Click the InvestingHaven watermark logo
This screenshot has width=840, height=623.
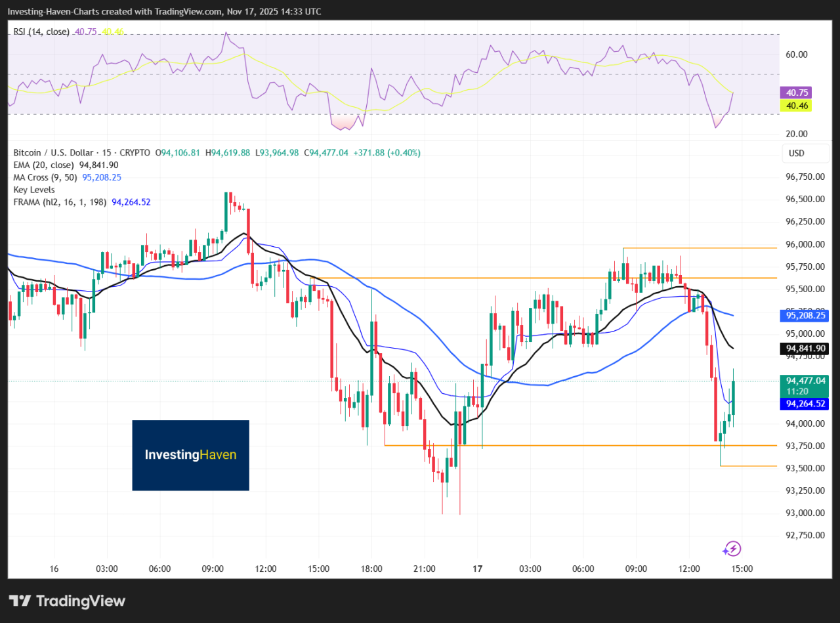(190, 455)
